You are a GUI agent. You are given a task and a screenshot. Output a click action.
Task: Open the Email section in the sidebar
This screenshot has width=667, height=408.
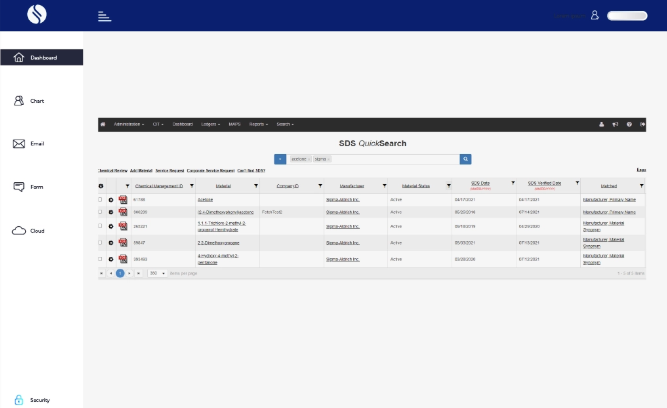[29, 144]
